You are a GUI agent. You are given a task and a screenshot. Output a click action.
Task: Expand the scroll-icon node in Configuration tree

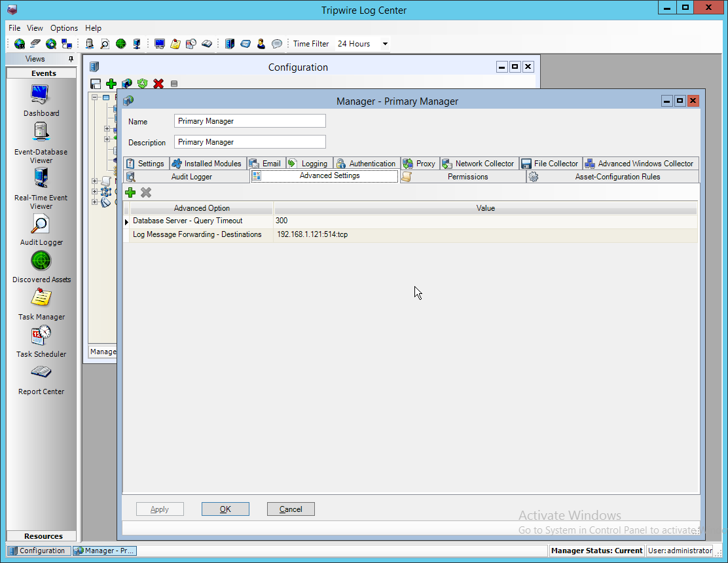95,181
